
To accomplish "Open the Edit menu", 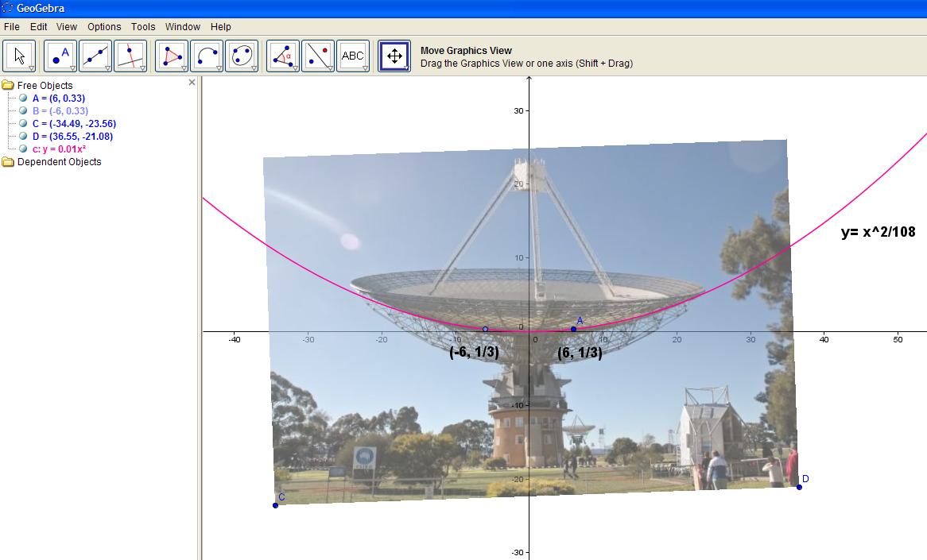I will [38, 26].
